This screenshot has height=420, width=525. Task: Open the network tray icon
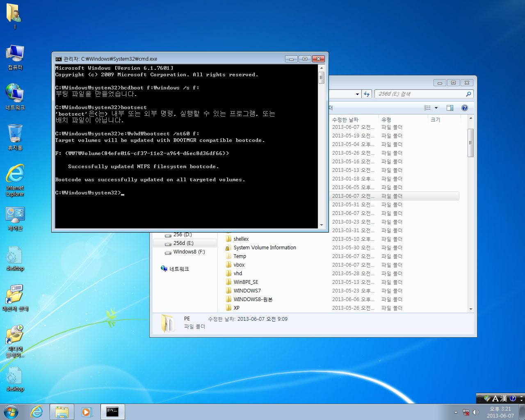pos(466,412)
